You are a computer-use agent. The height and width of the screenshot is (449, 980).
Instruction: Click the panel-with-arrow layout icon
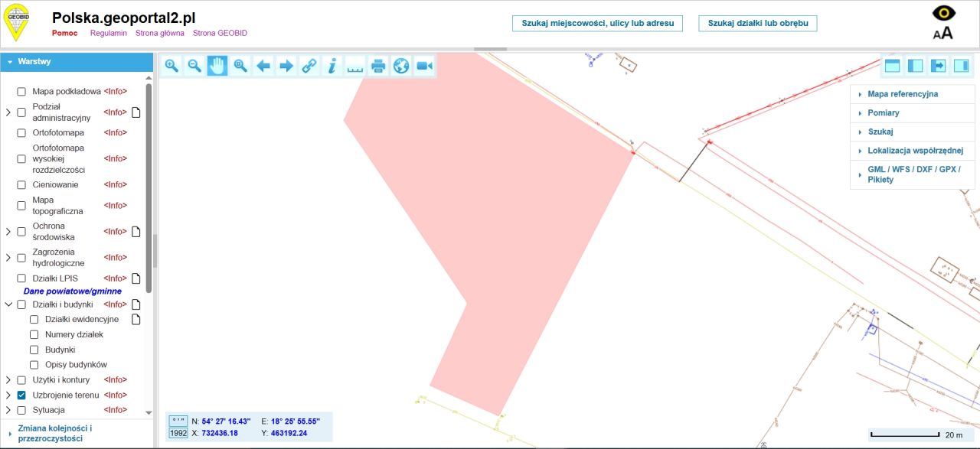pos(939,66)
